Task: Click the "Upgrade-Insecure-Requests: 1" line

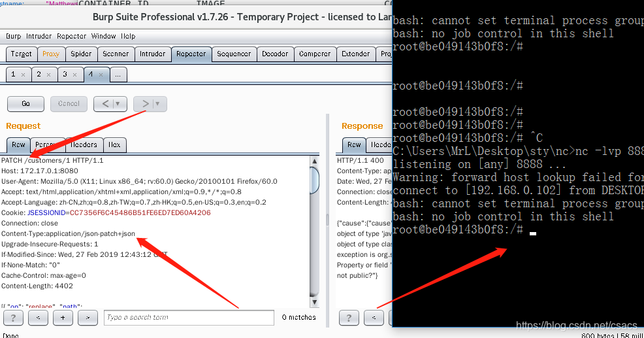Action: click(50, 245)
